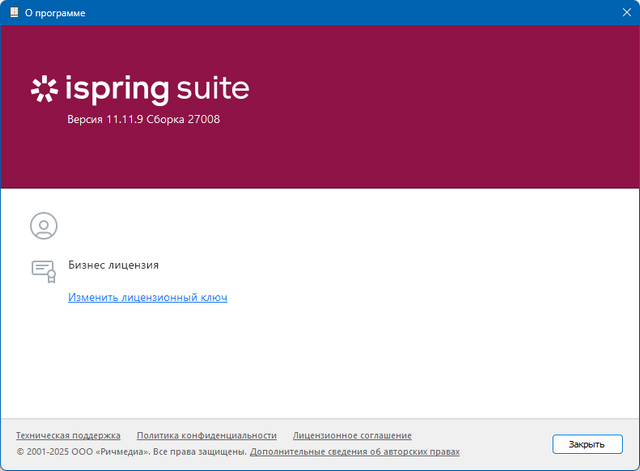The width and height of the screenshot is (640, 471).
Task: Open 'Политика конфиденциальности' link
Action: (x=207, y=435)
